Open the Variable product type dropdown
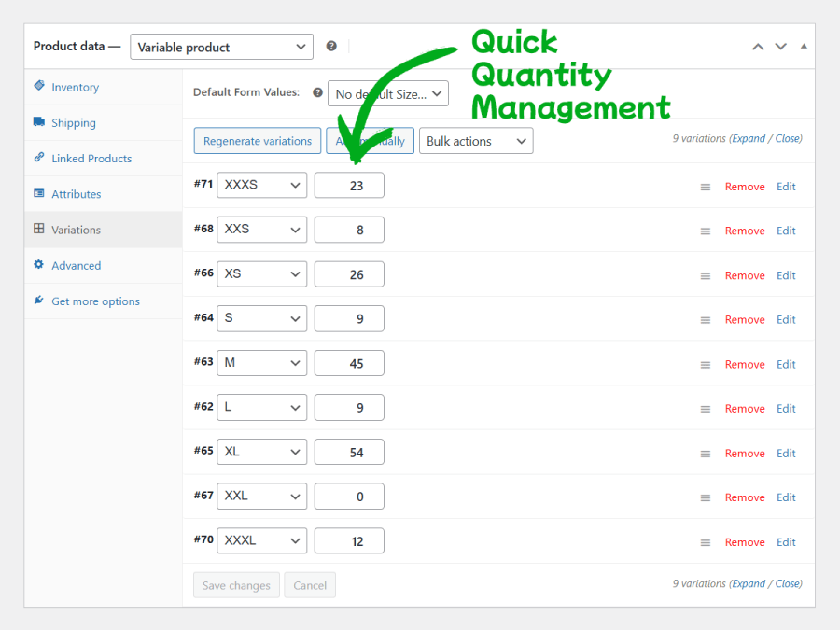 (x=221, y=47)
